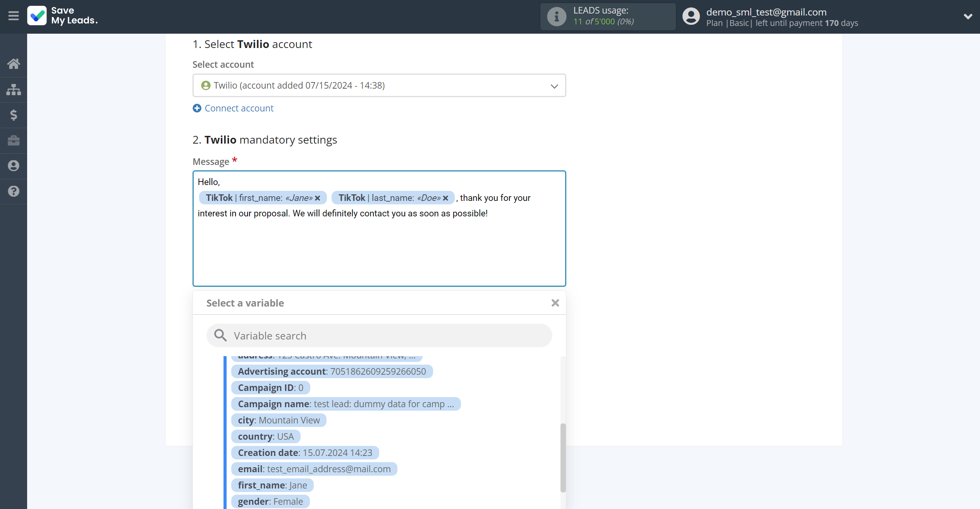Click the plus icon beside Connect account
This screenshot has width=980, height=509.
tap(197, 108)
